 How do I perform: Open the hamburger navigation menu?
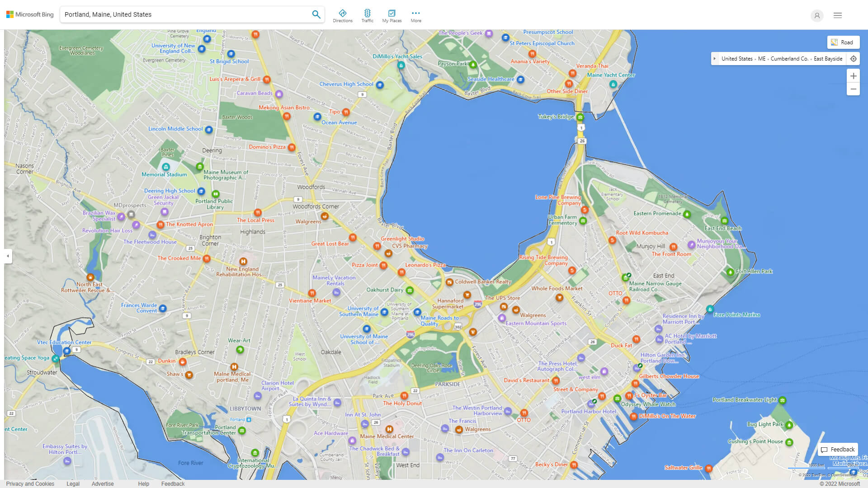[x=837, y=15]
